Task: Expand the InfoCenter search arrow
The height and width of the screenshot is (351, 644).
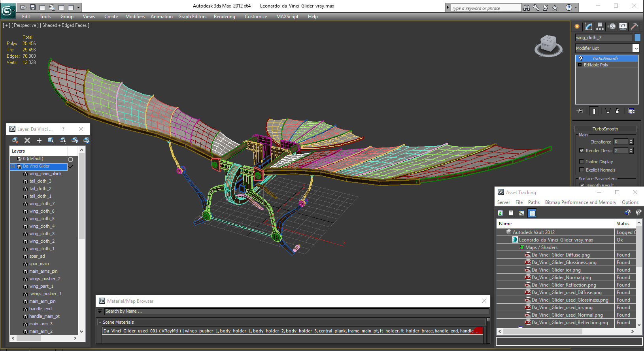Action: (x=448, y=8)
